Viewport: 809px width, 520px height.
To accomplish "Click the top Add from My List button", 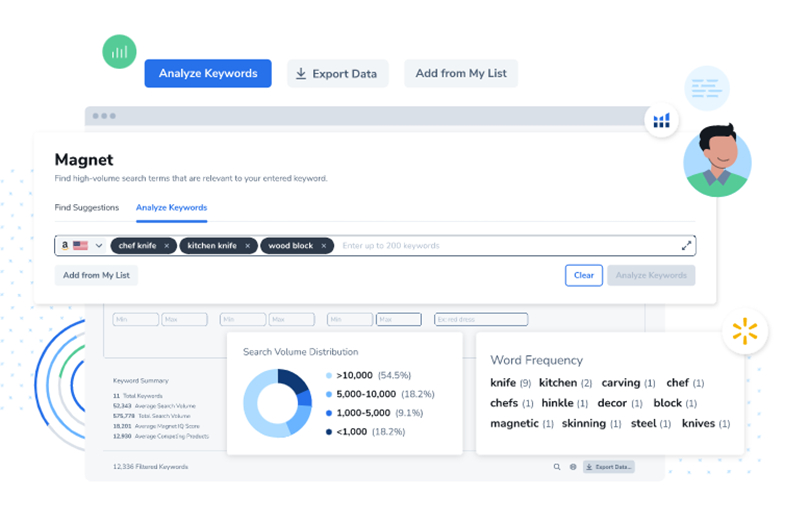I will coord(461,73).
